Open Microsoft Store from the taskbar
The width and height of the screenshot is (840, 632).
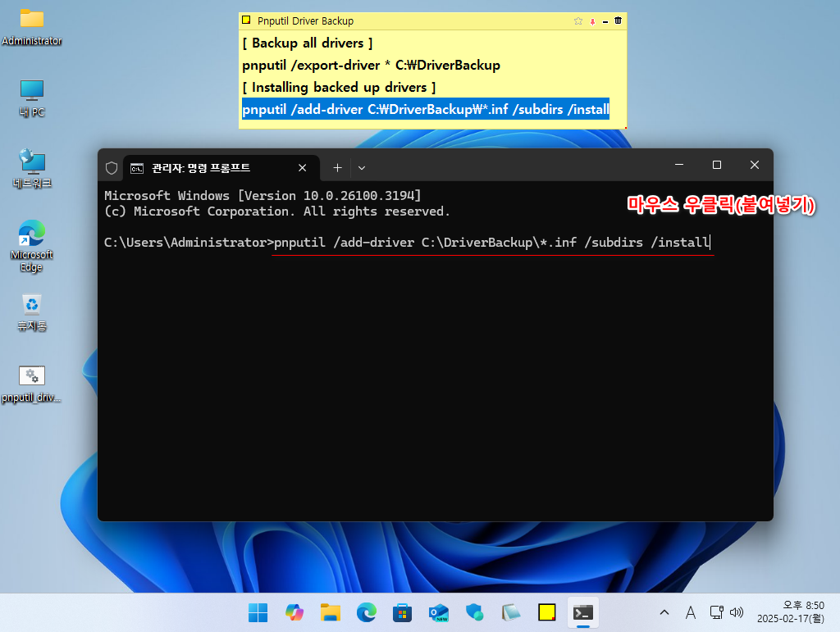[402, 612]
